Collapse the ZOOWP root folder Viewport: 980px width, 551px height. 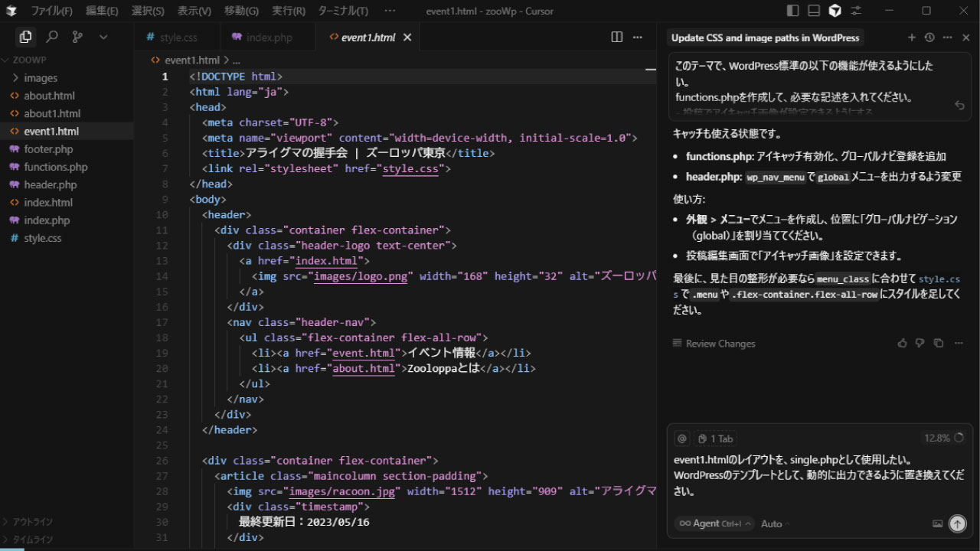pos(31,60)
